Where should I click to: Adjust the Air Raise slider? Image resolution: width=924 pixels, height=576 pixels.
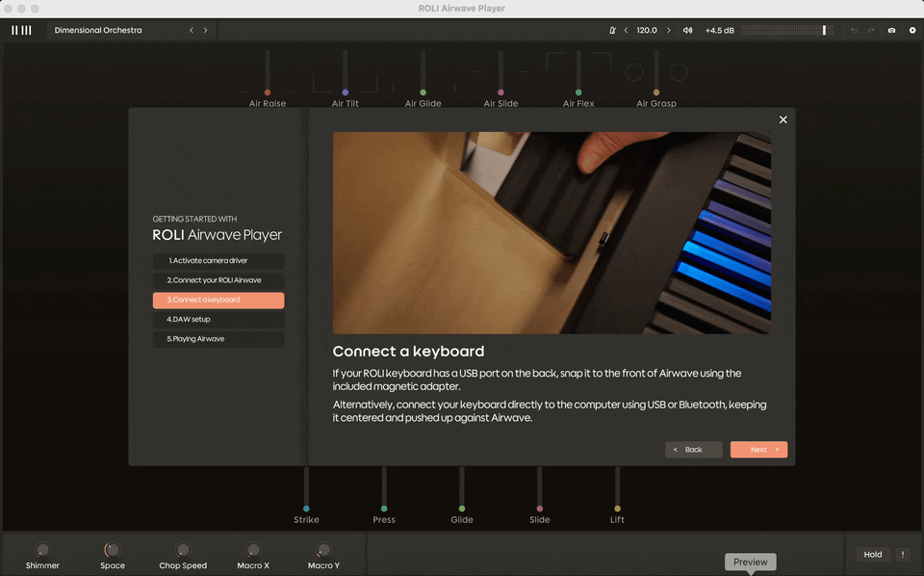tap(268, 72)
